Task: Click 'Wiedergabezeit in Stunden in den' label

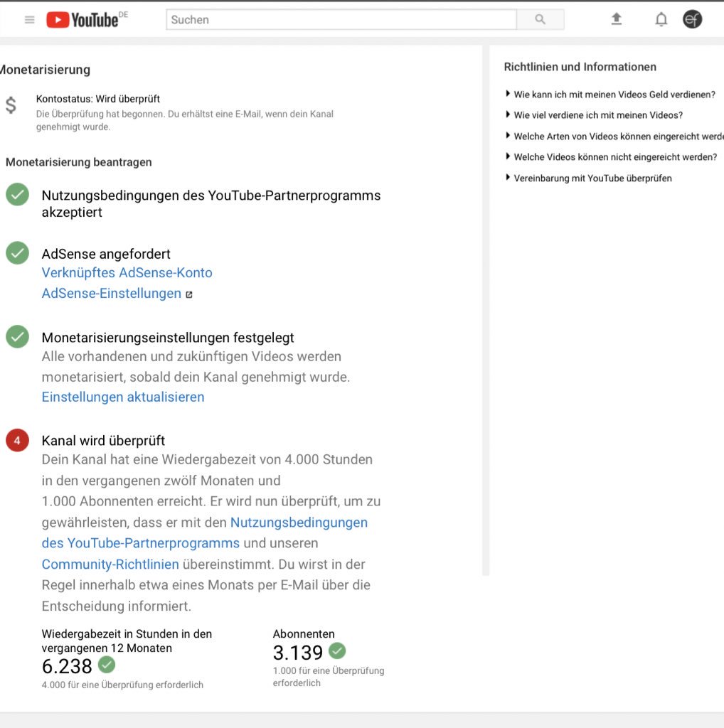Action: pos(127,633)
